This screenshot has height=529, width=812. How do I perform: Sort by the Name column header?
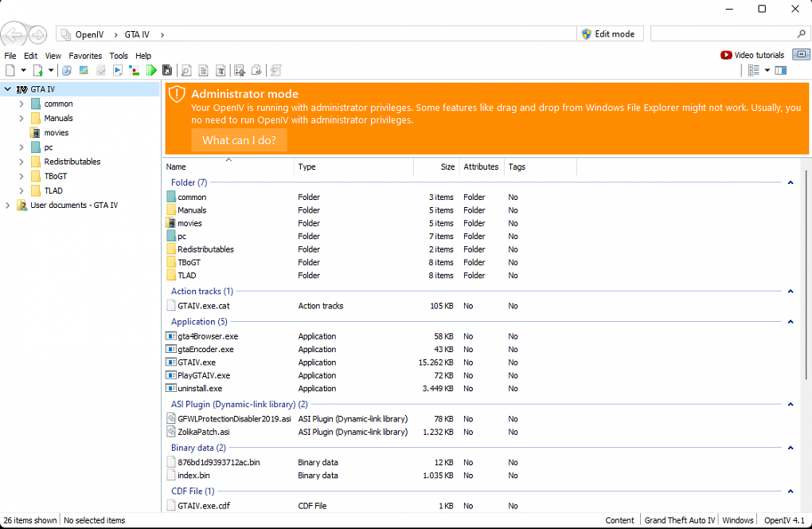point(228,167)
